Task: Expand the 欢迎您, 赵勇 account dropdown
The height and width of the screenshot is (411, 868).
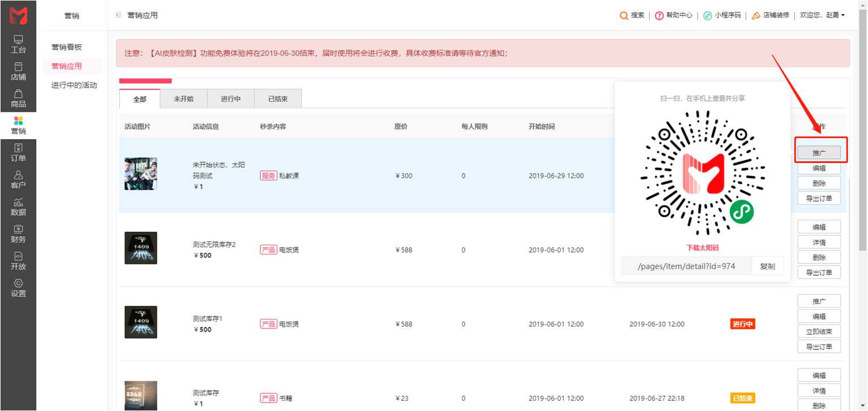Action: click(822, 15)
